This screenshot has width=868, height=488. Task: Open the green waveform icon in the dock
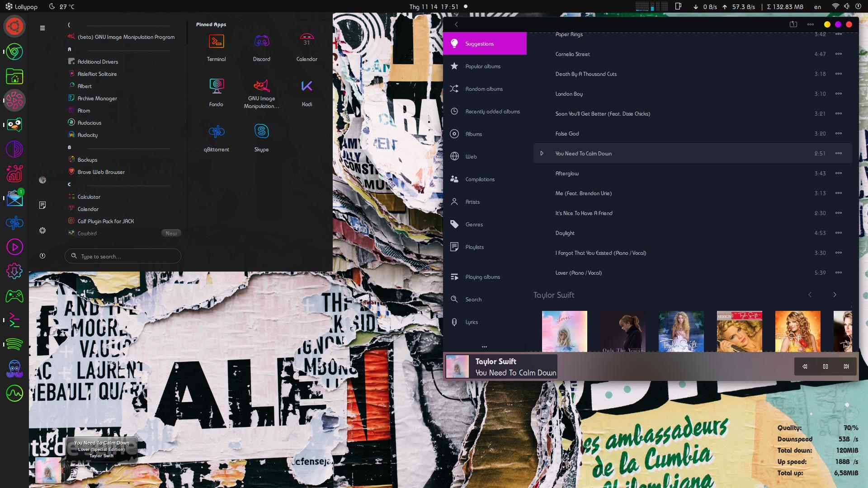14,394
